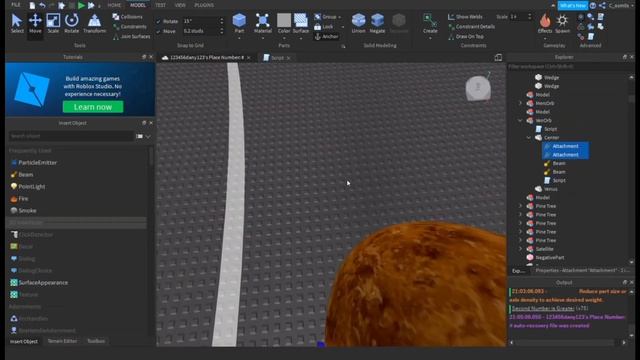This screenshot has height=360, width=640.
Task: Choose the Select tool in ribbon
Action: (x=17, y=23)
